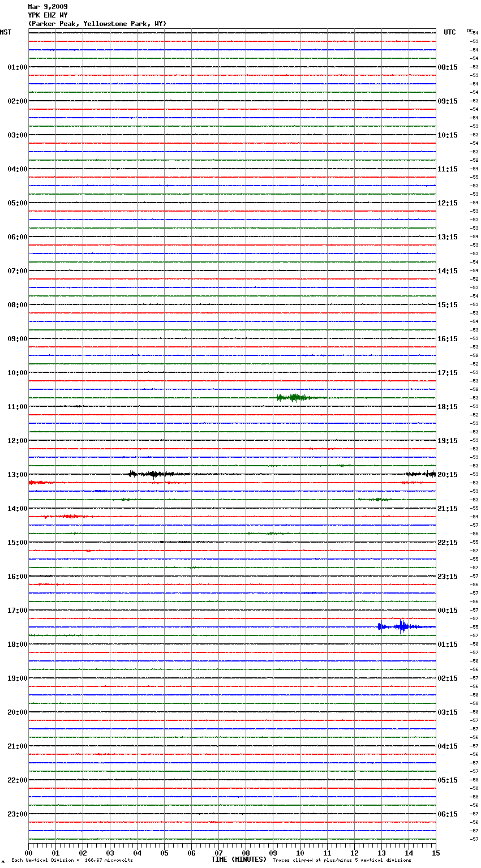Click the "15" minute axis tick label

[436, 853]
